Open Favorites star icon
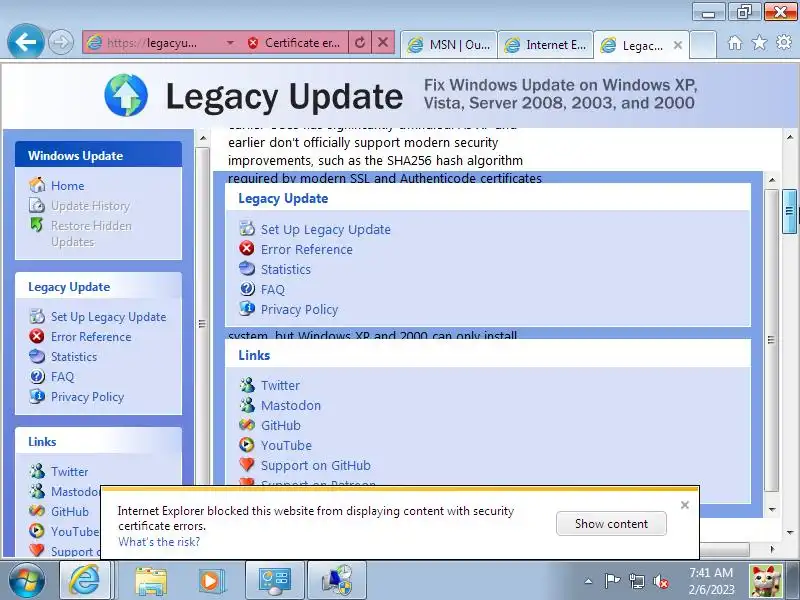 759,43
